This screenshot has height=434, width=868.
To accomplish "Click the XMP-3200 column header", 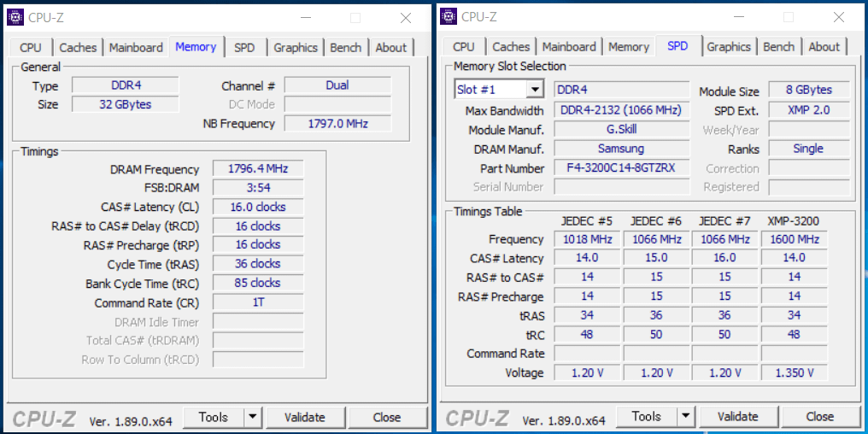I will pyautogui.click(x=794, y=221).
